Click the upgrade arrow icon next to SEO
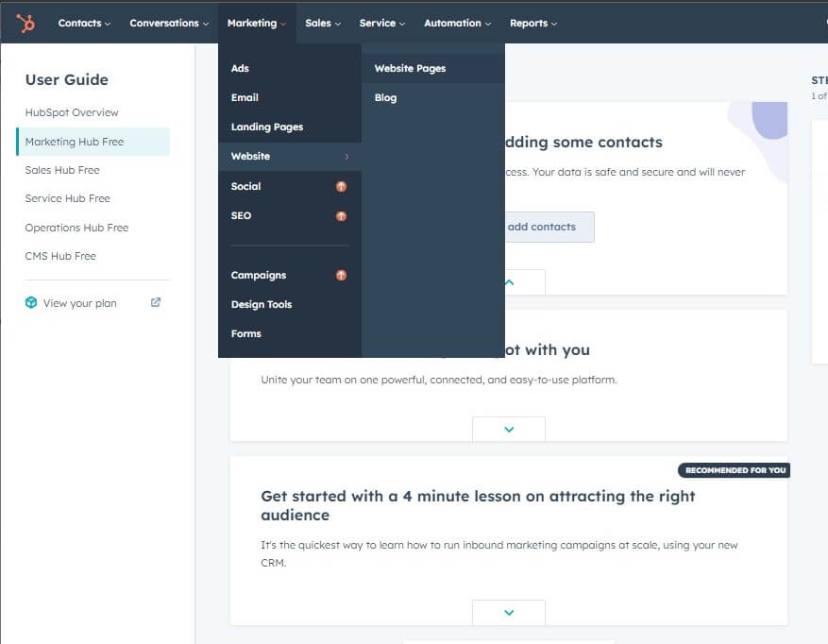This screenshot has width=828, height=644. [341, 216]
